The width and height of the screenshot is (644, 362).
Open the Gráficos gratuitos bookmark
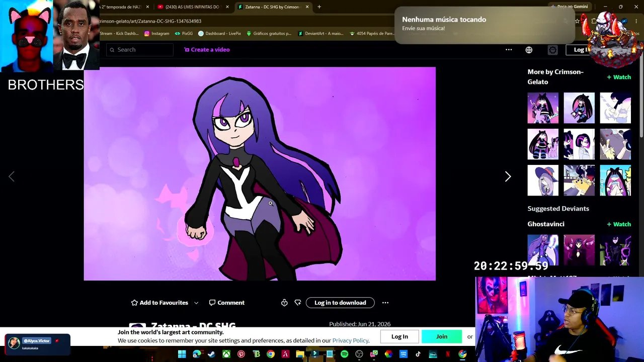pos(269,34)
